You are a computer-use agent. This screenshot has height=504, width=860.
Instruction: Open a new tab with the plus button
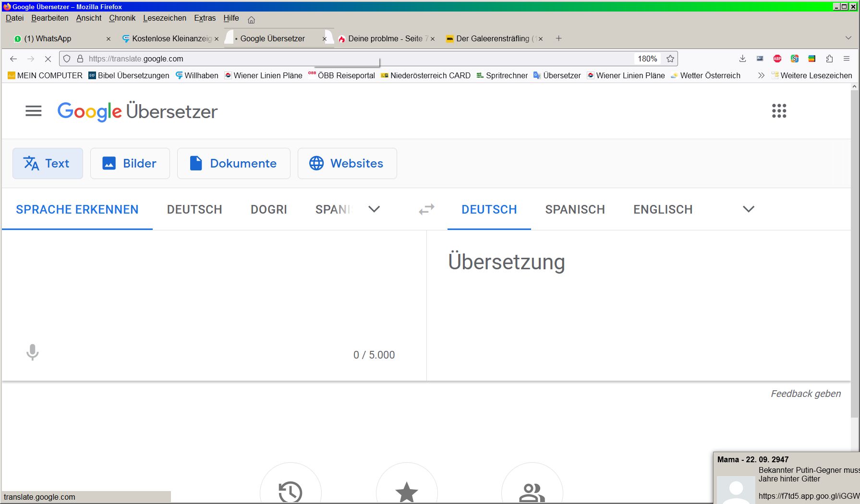coord(558,38)
